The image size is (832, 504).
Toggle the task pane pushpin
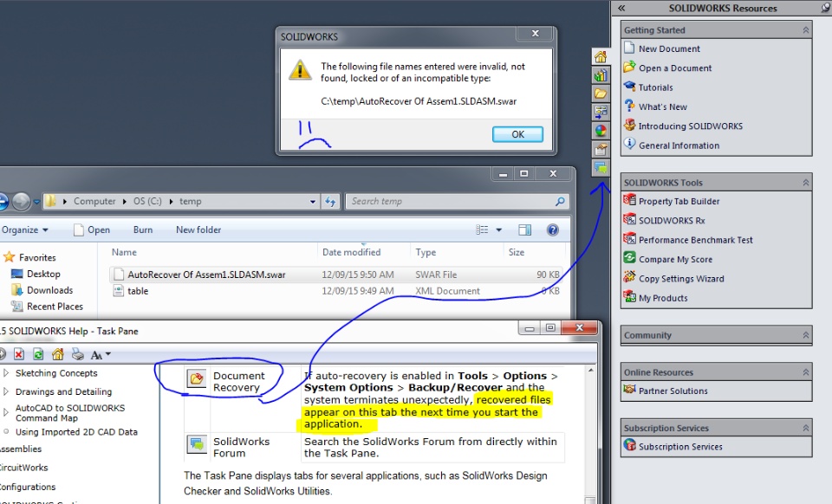coord(826,8)
